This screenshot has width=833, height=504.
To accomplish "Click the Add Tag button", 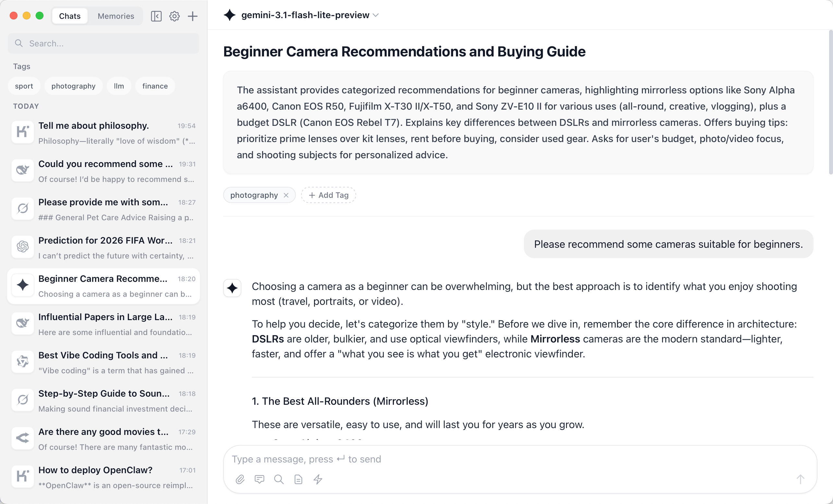I will pyautogui.click(x=329, y=195).
